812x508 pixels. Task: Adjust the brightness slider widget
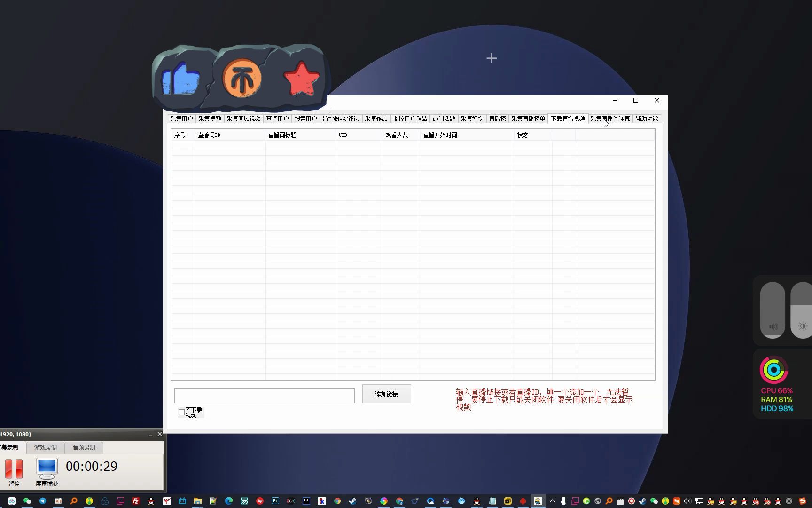[x=802, y=310]
